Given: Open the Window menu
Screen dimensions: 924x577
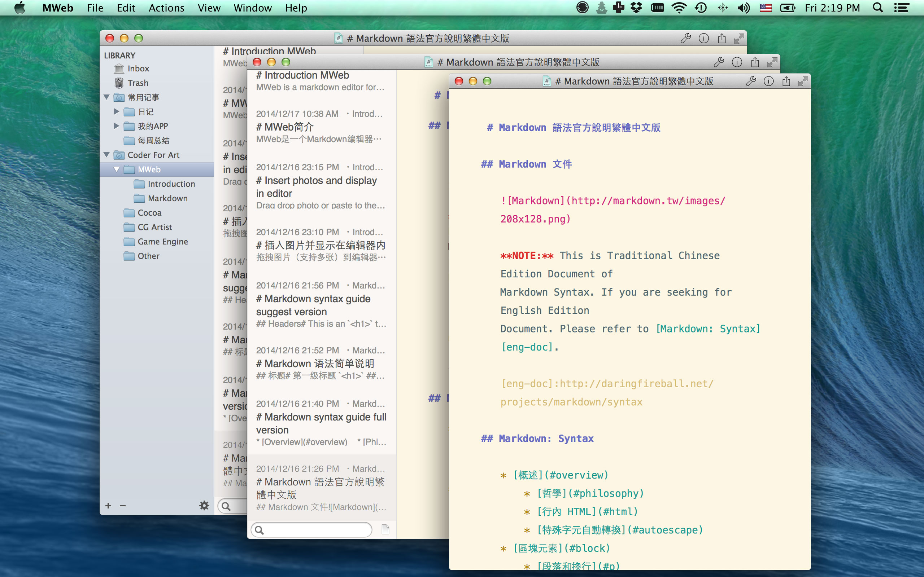Looking at the screenshot, I should tap(252, 8).
